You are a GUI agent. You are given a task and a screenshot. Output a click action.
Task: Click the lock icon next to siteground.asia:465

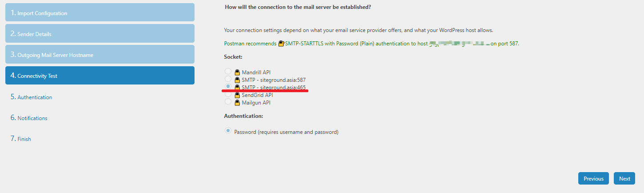(237, 87)
